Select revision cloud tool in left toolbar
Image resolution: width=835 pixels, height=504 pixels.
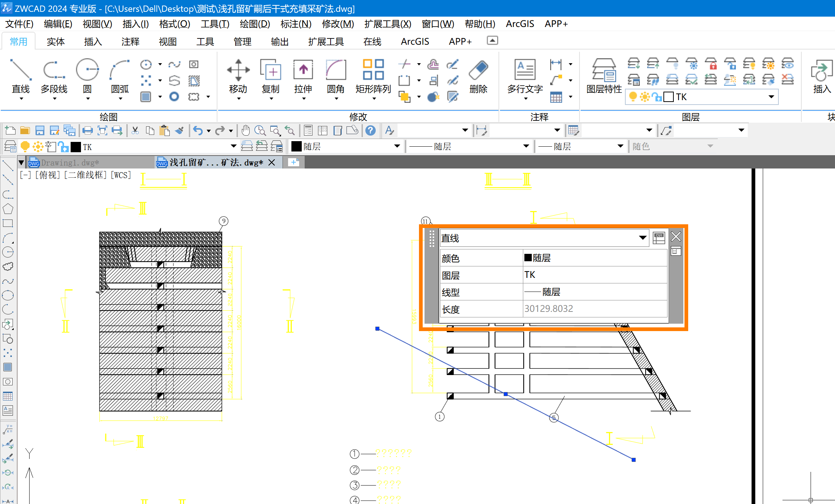tap(8, 266)
